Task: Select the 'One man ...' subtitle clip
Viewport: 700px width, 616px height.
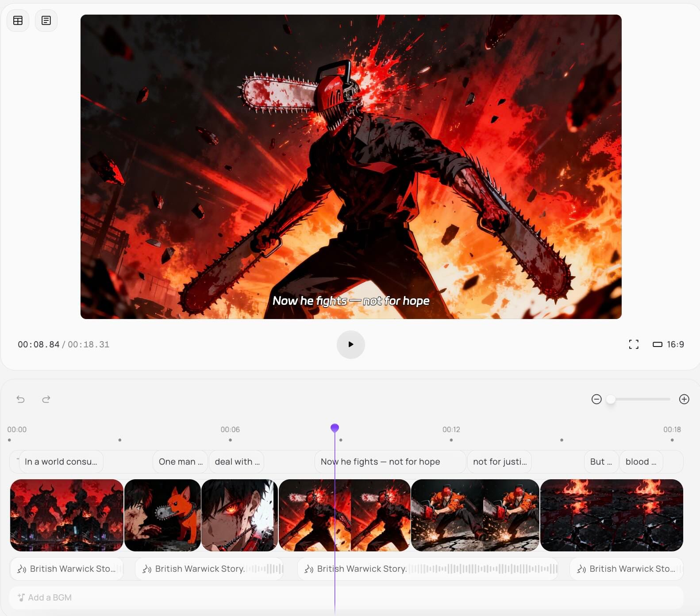Action: pyautogui.click(x=181, y=462)
